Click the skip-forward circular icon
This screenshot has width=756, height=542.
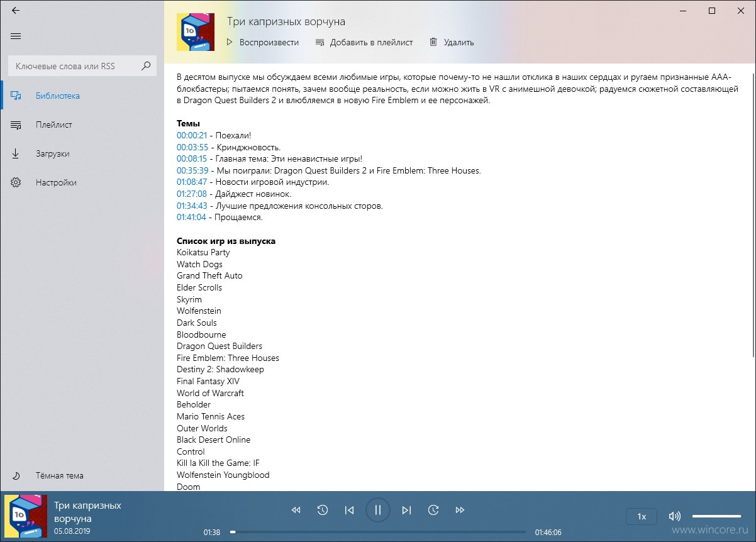(x=433, y=511)
